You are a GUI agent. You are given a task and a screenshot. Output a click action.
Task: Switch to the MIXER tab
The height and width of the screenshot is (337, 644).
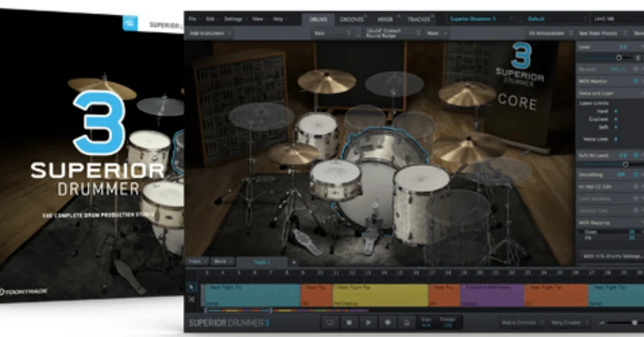pos(385,20)
